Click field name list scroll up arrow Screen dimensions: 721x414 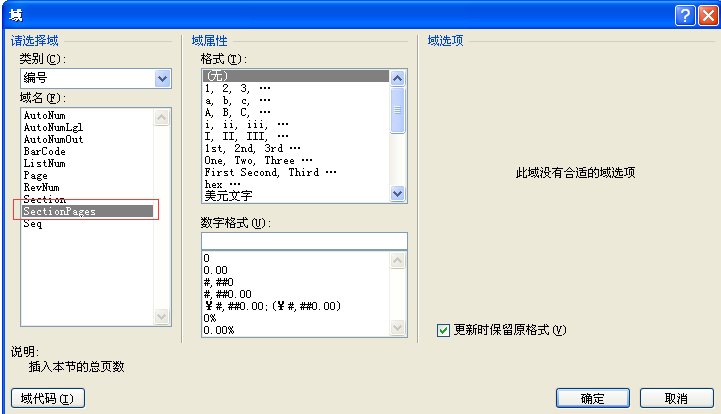161,117
